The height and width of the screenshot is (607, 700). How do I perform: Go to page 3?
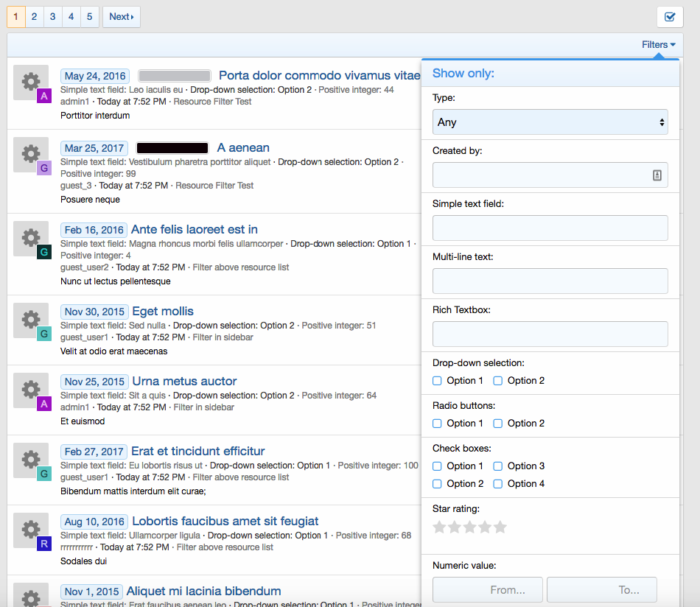coord(53,17)
